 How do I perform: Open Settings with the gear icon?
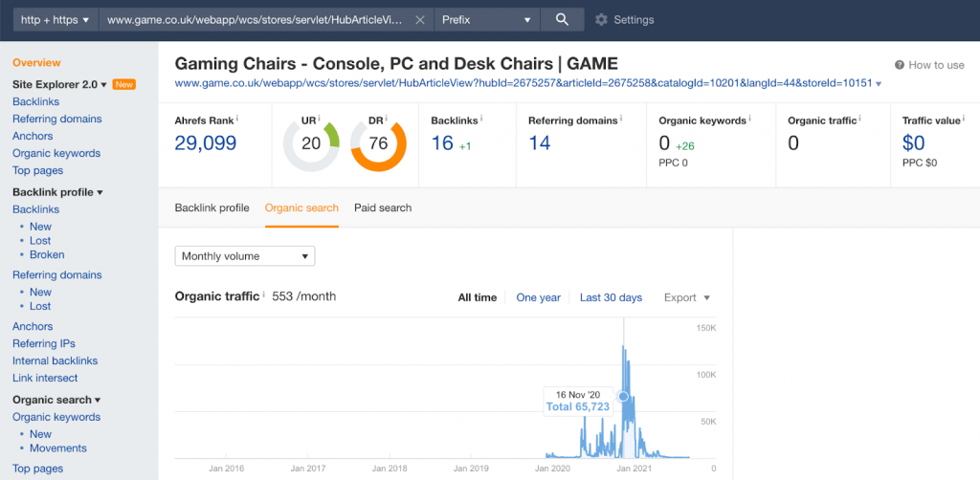pyautogui.click(x=601, y=20)
